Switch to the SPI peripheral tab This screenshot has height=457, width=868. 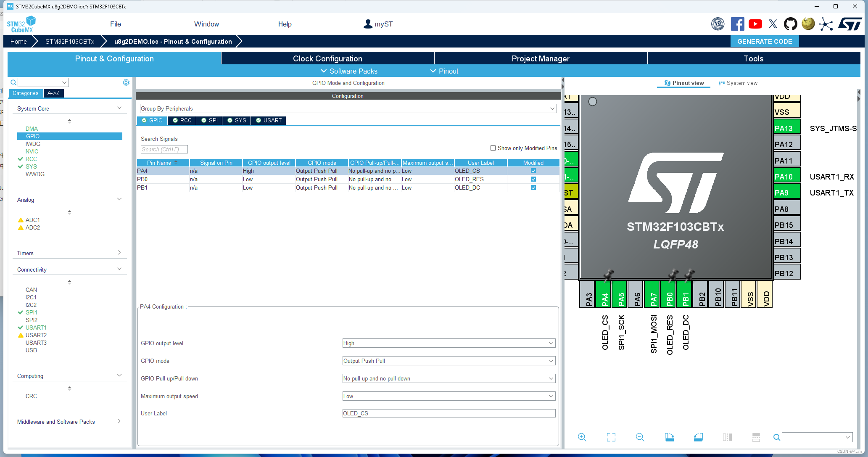tap(209, 120)
